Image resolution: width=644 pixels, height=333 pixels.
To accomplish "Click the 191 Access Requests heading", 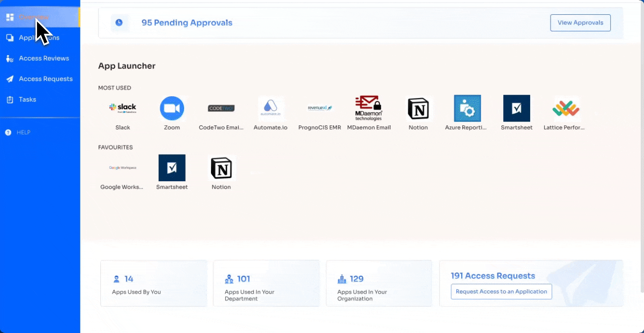I will pos(493,276).
